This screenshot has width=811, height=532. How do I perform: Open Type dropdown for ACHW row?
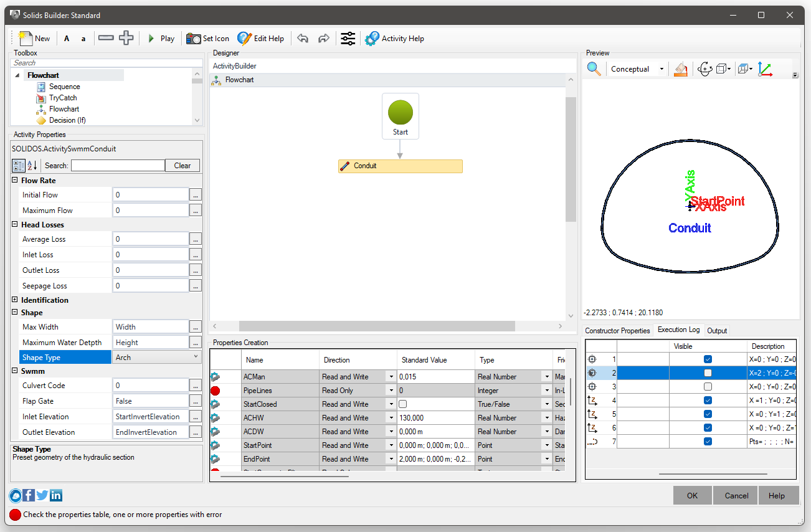(x=546, y=418)
